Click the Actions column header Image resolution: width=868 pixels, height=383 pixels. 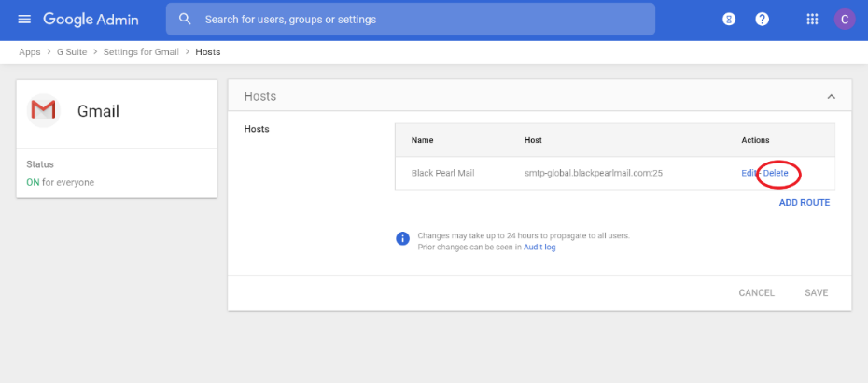(x=756, y=140)
